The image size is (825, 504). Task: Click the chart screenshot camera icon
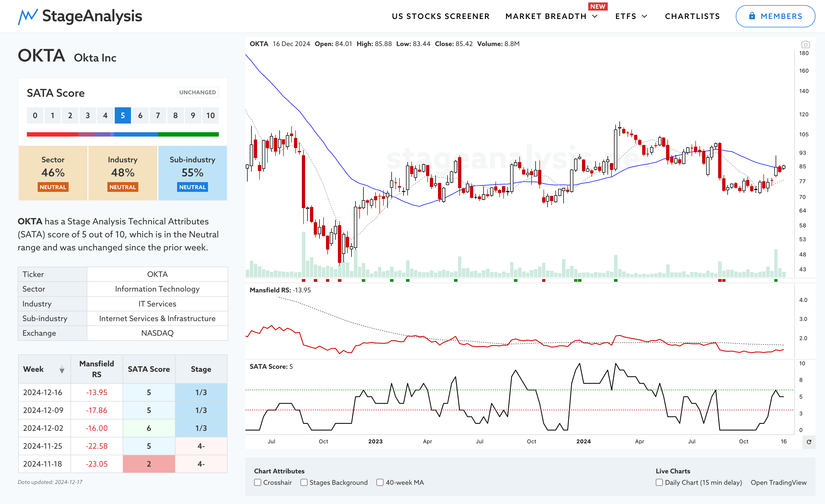pos(805,44)
